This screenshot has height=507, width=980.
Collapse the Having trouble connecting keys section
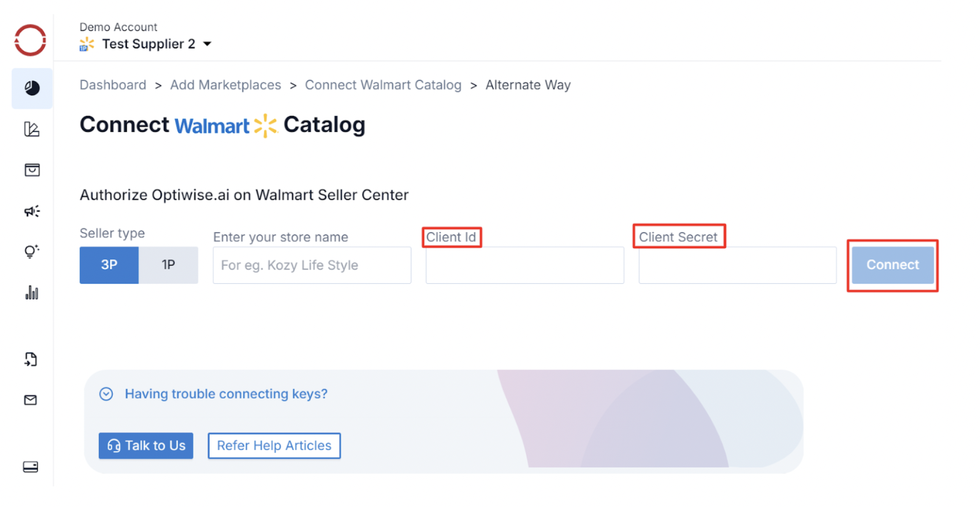[106, 394]
